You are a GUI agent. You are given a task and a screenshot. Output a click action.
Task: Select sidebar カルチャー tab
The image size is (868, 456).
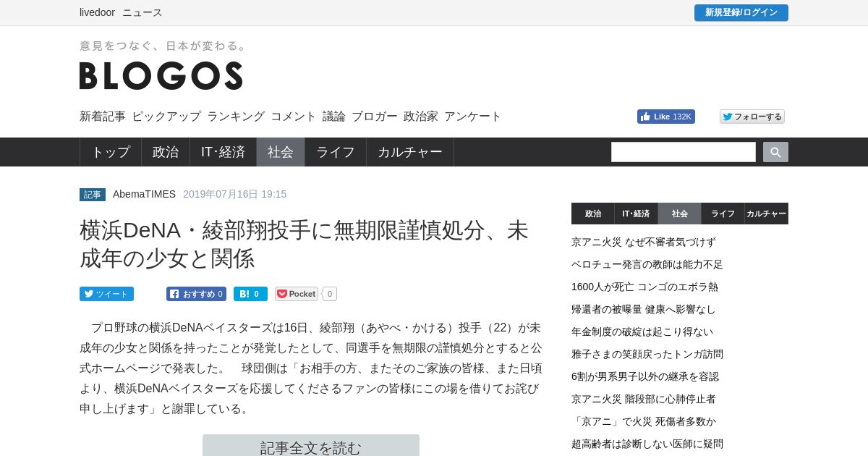767,214
